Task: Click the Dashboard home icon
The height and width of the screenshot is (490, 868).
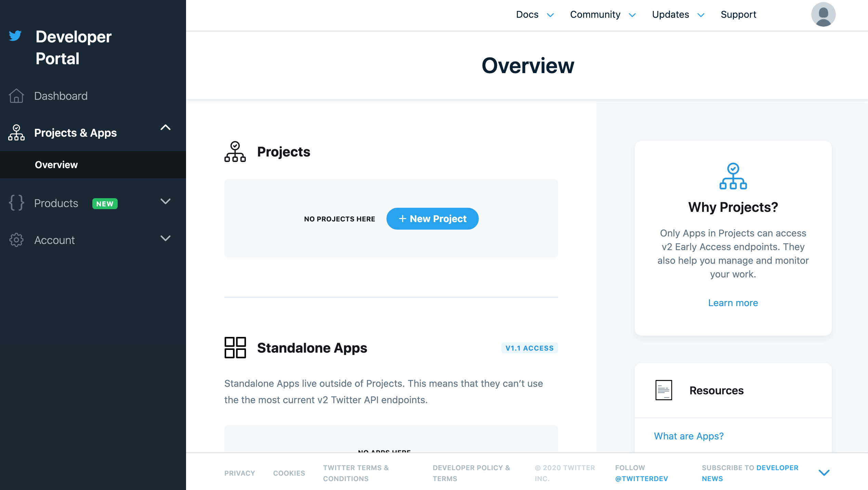Action: (x=16, y=96)
